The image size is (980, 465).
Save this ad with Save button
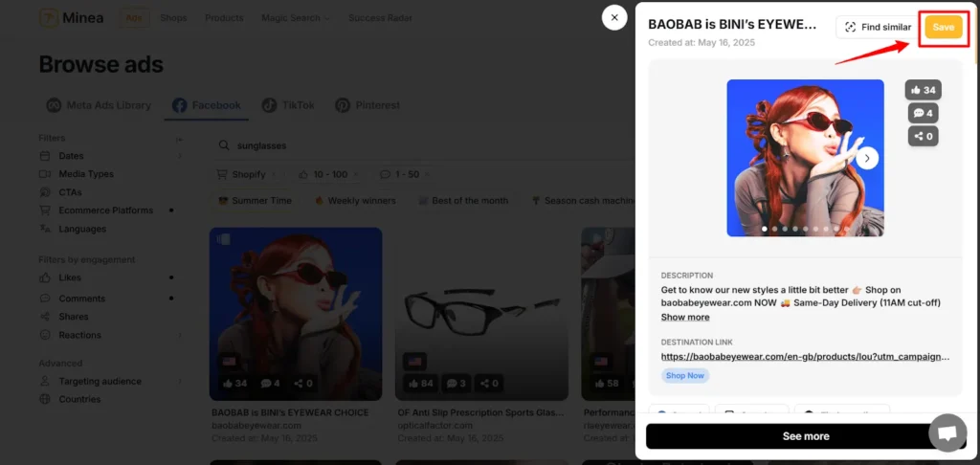(x=943, y=27)
